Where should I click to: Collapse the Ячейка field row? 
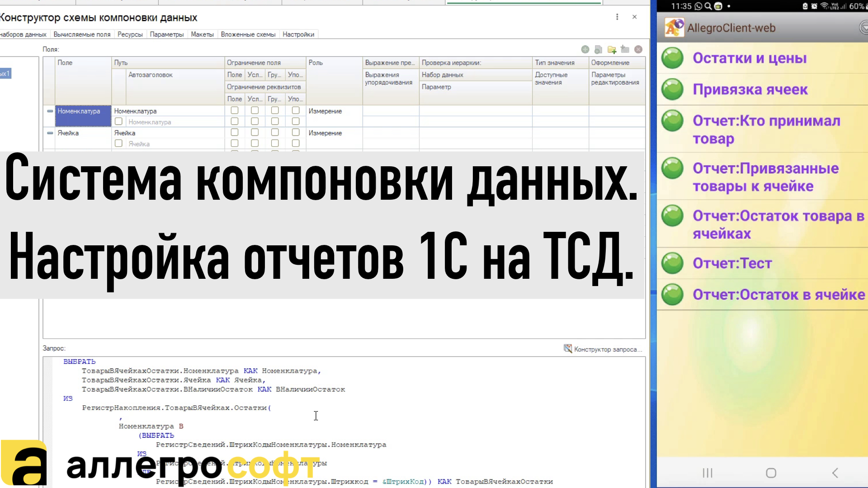(x=50, y=133)
